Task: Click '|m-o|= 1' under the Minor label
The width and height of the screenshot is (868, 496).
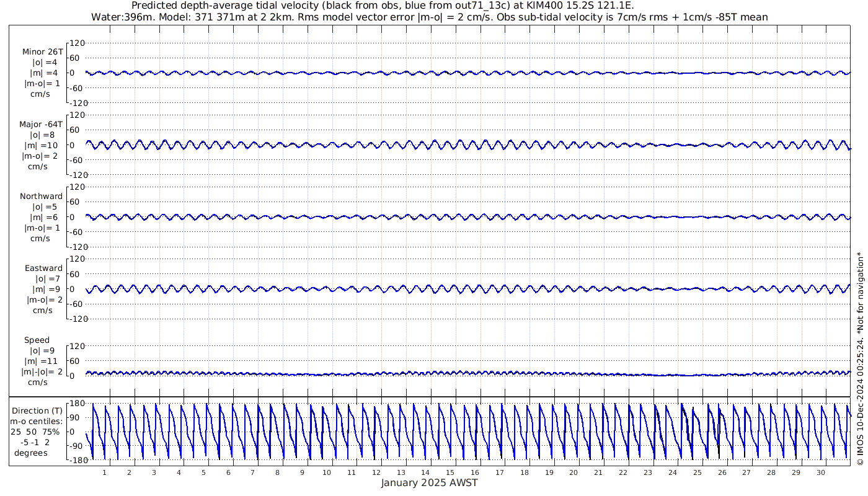Action: click(x=42, y=83)
